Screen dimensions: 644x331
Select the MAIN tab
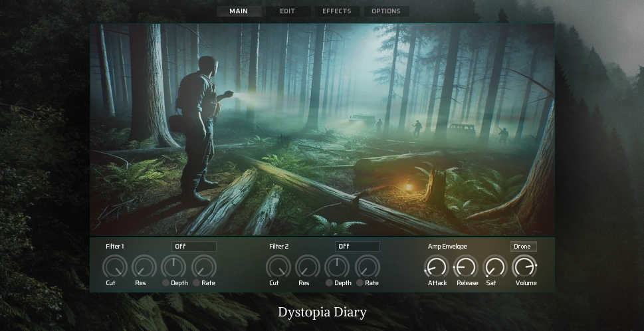(x=238, y=11)
